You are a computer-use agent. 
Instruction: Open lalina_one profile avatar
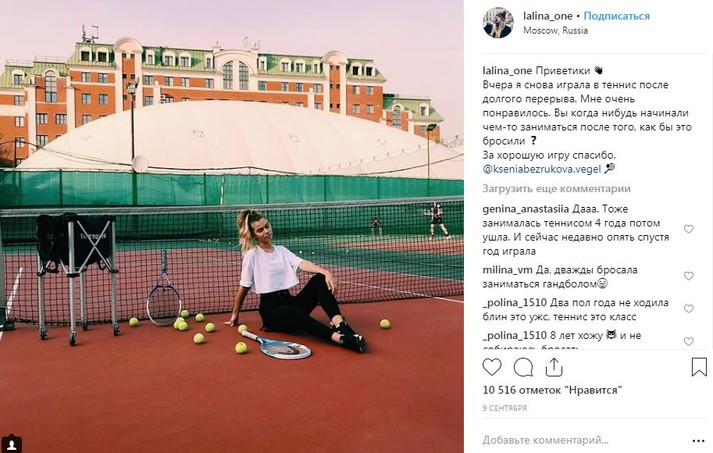point(498,22)
